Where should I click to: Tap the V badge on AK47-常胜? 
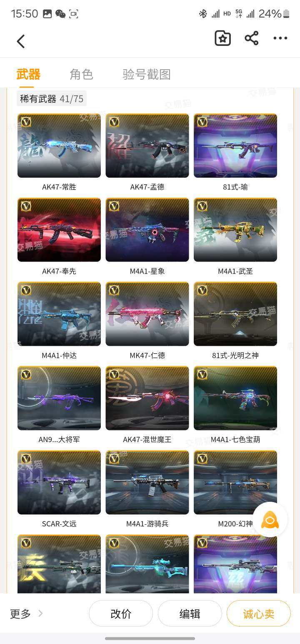pos(26,122)
